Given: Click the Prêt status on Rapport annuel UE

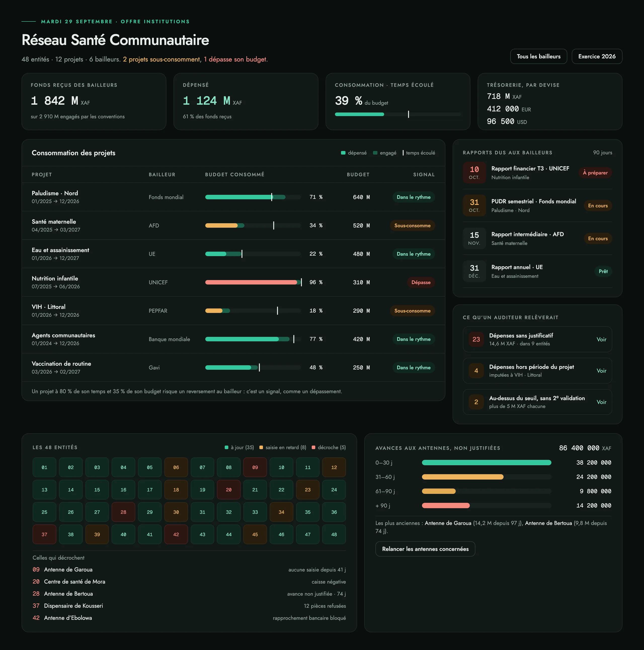Looking at the screenshot, I should click(603, 272).
